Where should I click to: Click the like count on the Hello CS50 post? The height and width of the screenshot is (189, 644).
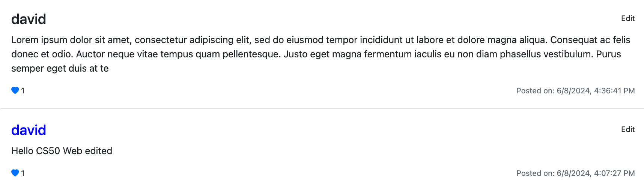(x=23, y=173)
